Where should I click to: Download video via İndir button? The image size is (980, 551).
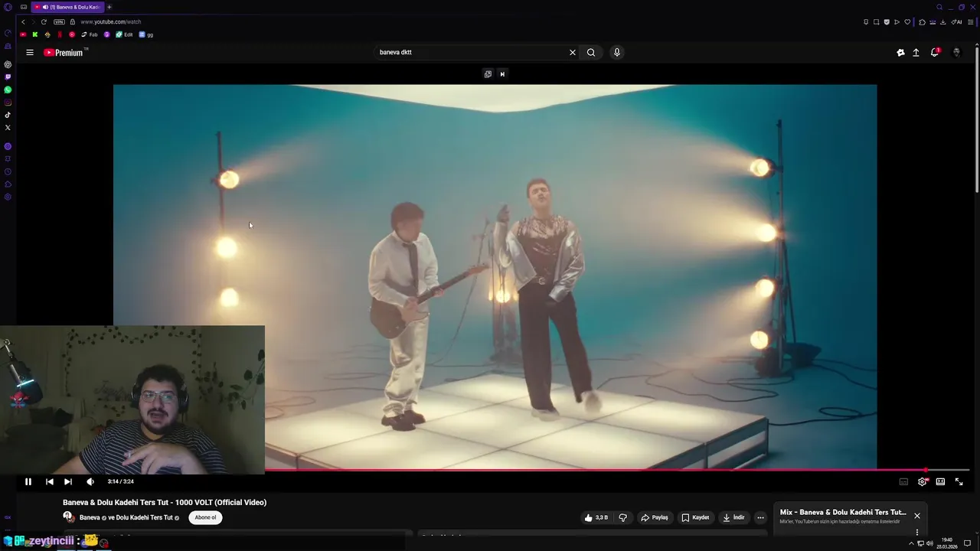click(733, 517)
